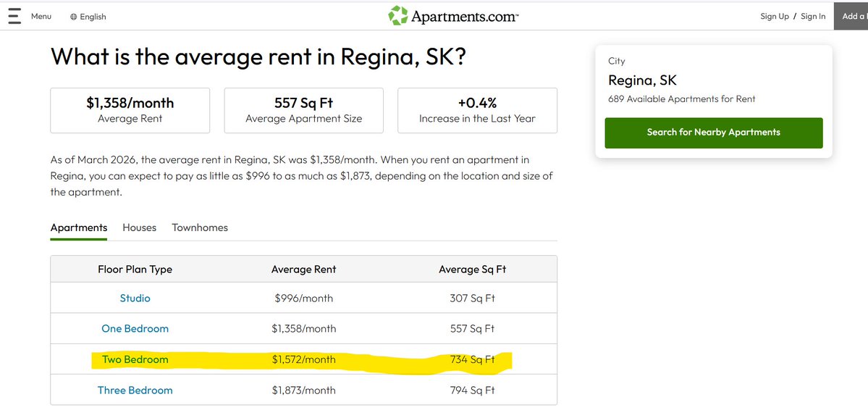Click the globe language icon
The height and width of the screenshot is (418, 868).
74,17
